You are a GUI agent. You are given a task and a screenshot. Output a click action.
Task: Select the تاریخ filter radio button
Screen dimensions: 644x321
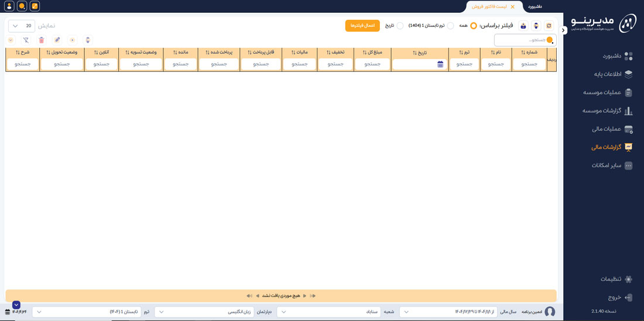tap(400, 26)
